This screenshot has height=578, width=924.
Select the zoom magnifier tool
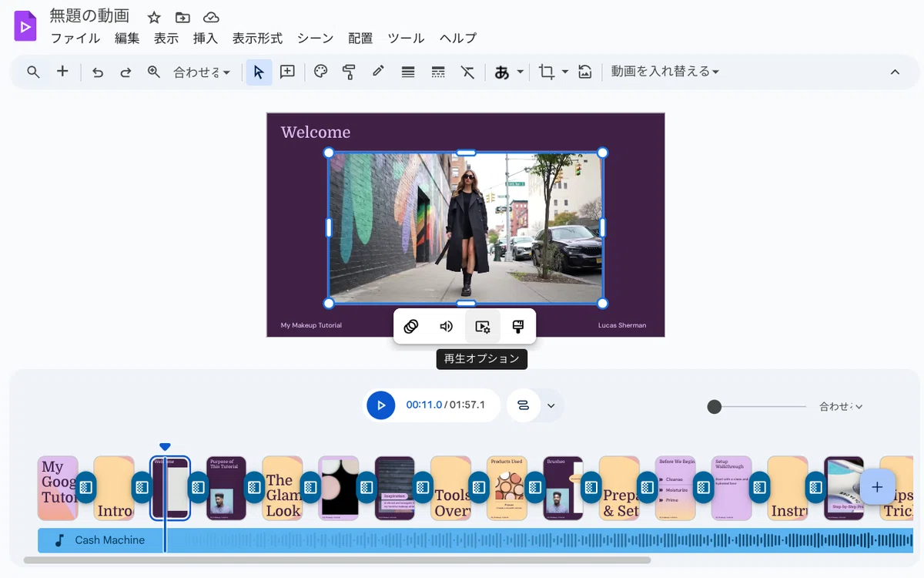coord(154,72)
